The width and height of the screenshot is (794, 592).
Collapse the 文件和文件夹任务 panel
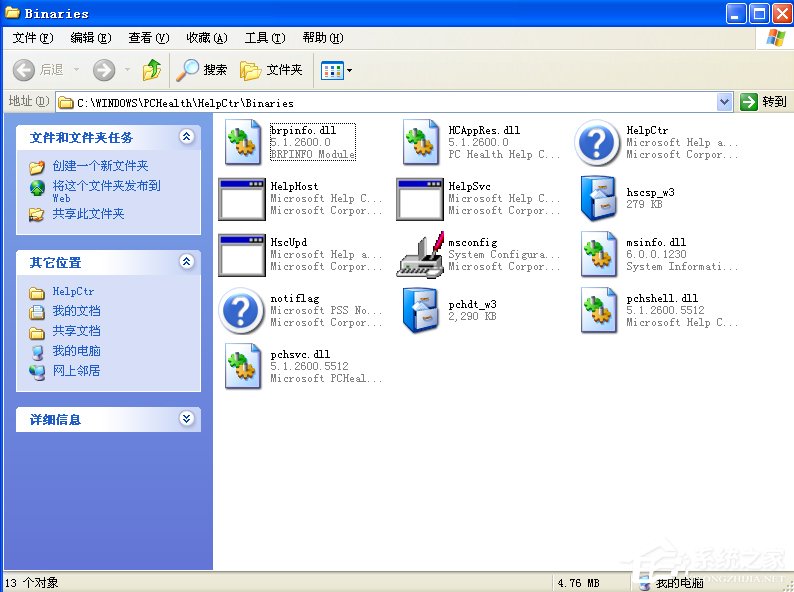coord(186,137)
